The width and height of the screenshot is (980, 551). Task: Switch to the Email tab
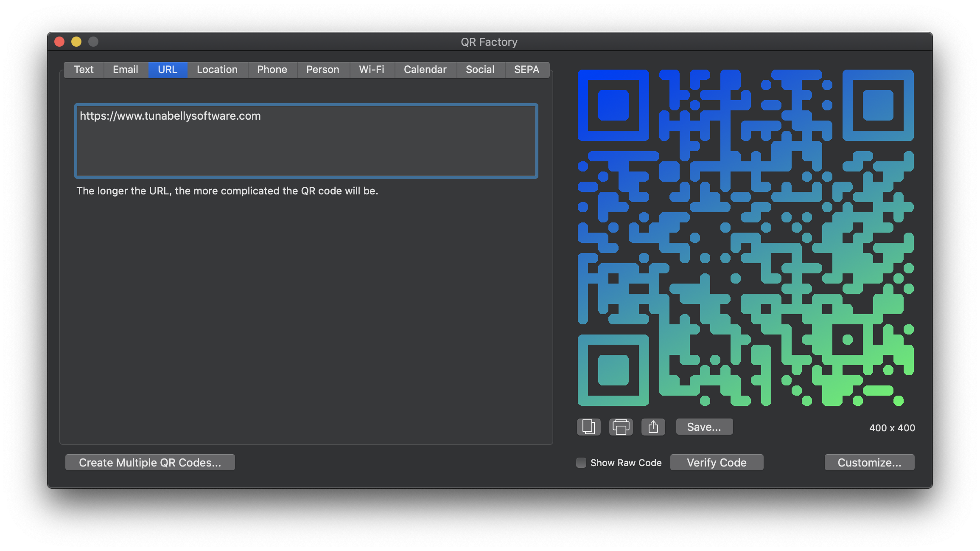125,69
